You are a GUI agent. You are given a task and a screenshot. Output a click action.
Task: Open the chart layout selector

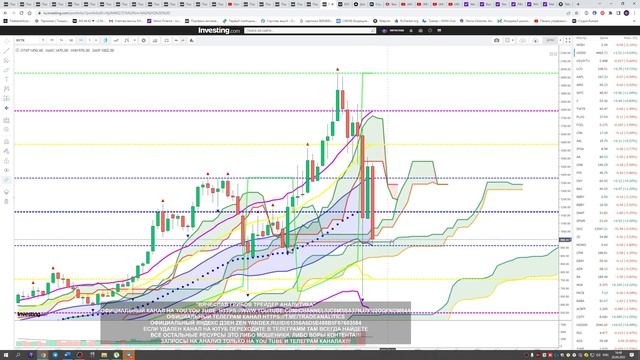tap(507, 40)
